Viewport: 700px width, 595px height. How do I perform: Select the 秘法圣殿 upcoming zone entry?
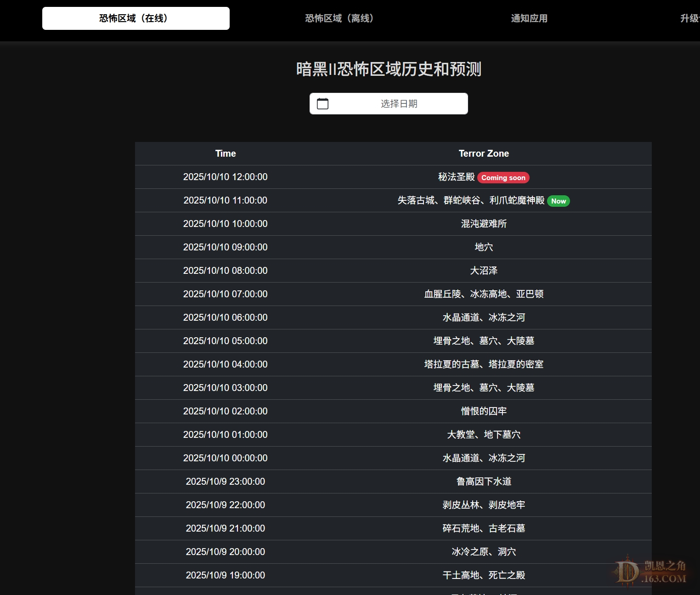(x=456, y=177)
